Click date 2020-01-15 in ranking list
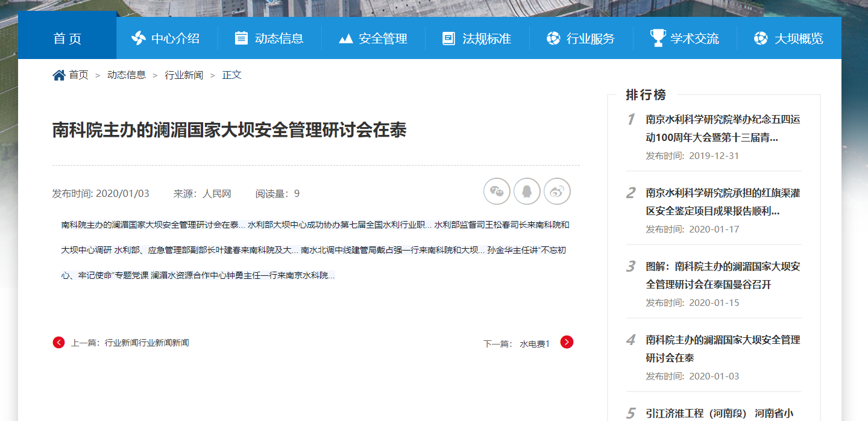 tap(714, 302)
